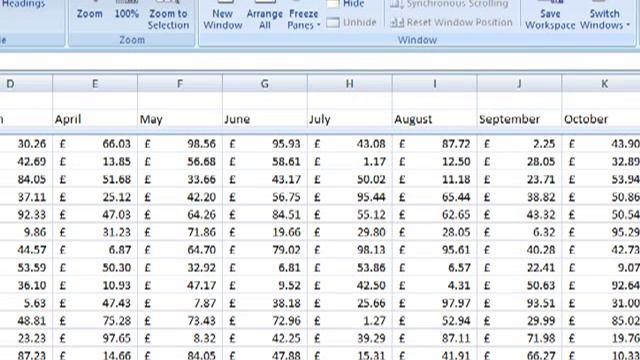Click Synchronous Scrolling
Image resolution: width=640 pixels, height=360 pixels.
click(x=449, y=4)
